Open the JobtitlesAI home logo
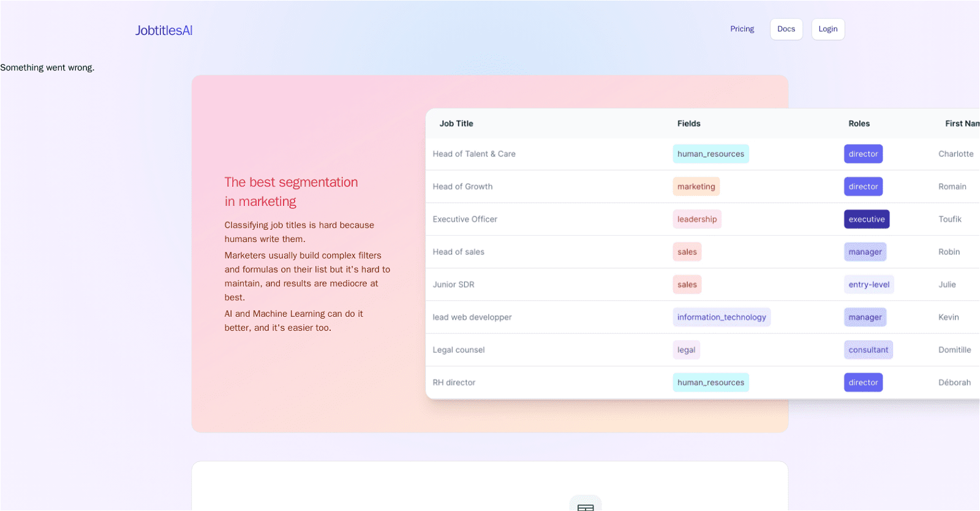 pyautogui.click(x=164, y=30)
